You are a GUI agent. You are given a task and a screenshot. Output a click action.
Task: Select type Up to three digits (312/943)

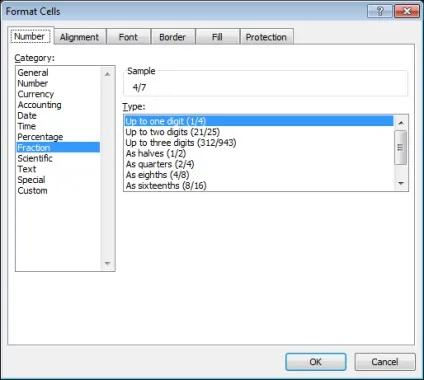[x=259, y=142]
